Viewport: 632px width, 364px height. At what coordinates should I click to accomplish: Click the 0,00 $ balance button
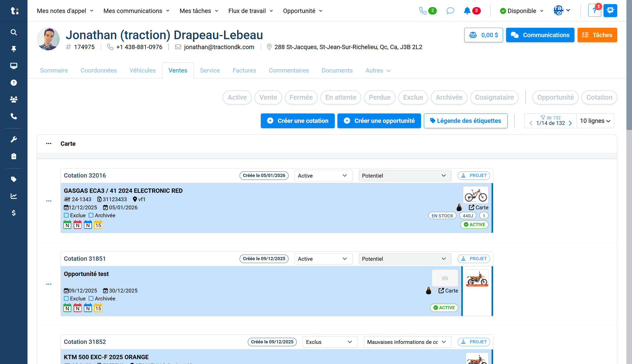pyautogui.click(x=483, y=35)
